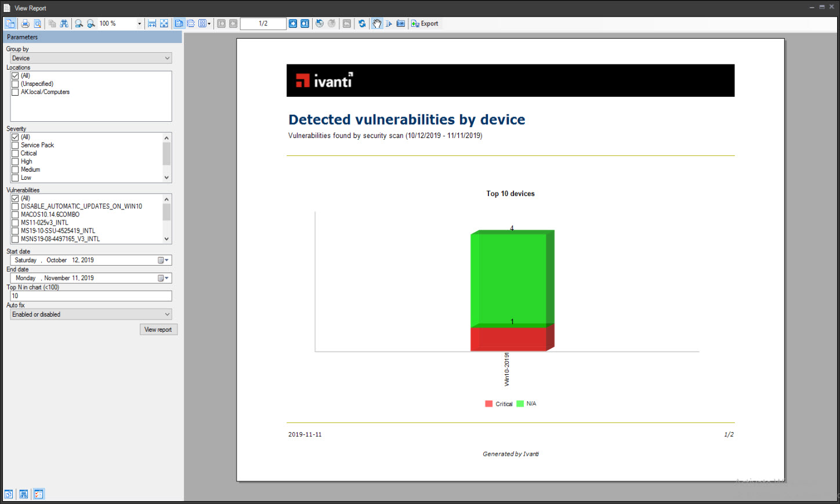This screenshot has width=840, height=504.
Task: Click inside the Top N in chart field
Action: [90, 296]
